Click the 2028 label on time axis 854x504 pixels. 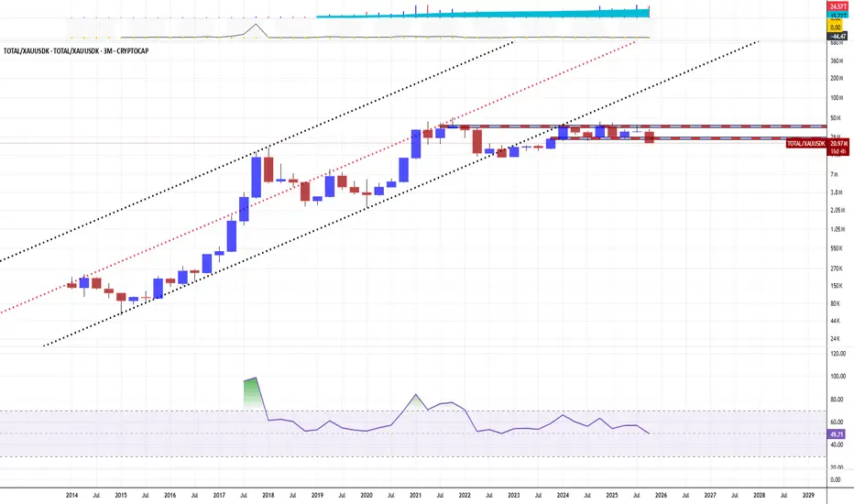760,496
